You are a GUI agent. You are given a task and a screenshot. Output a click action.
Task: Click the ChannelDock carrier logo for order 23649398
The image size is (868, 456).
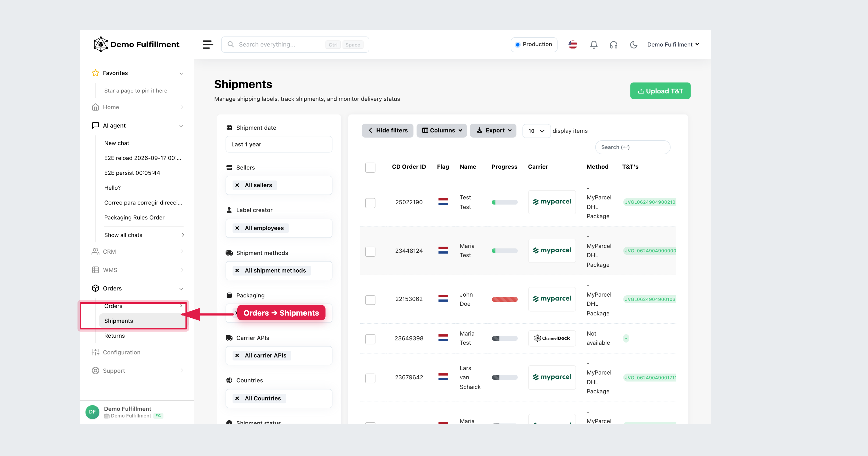pos(552,338)
